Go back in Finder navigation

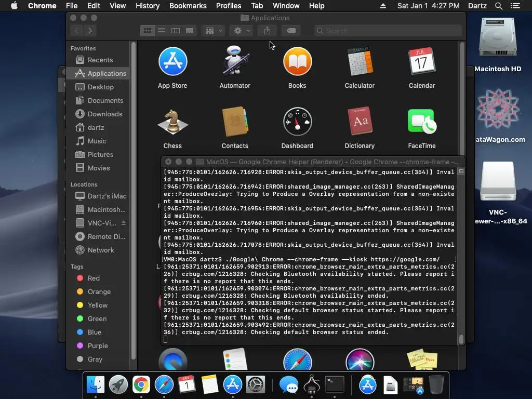77,31
